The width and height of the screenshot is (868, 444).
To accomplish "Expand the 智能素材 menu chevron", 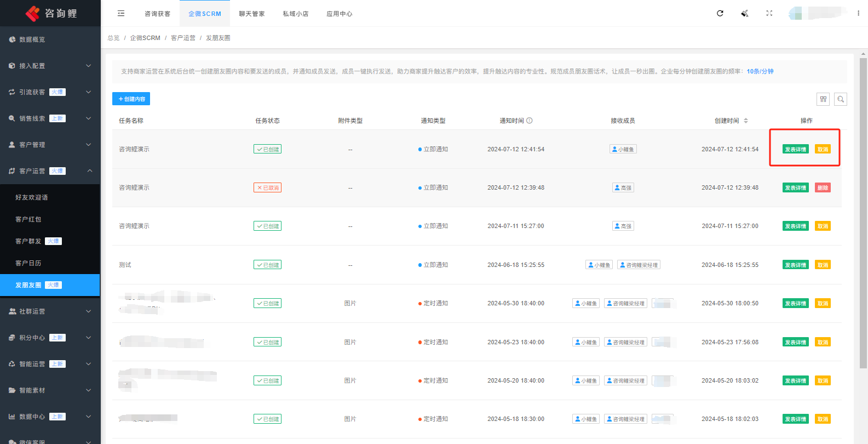I will [x=89, y=390].
